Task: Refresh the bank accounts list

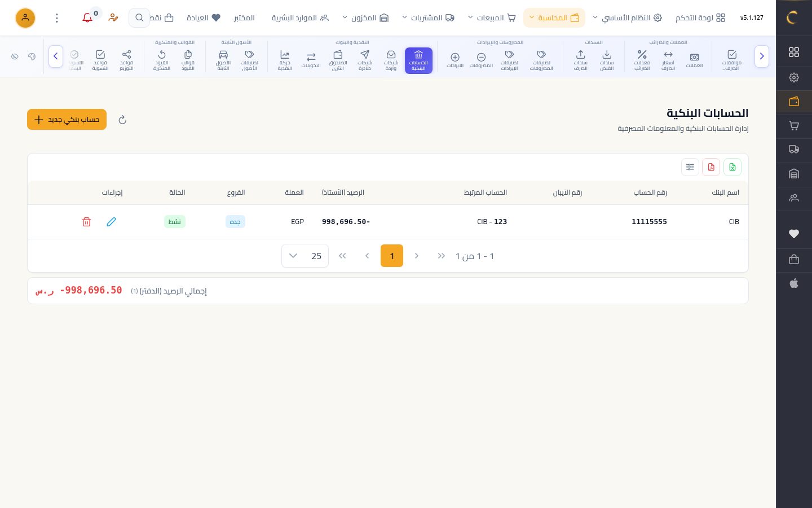Action: (x=122, y=120)
